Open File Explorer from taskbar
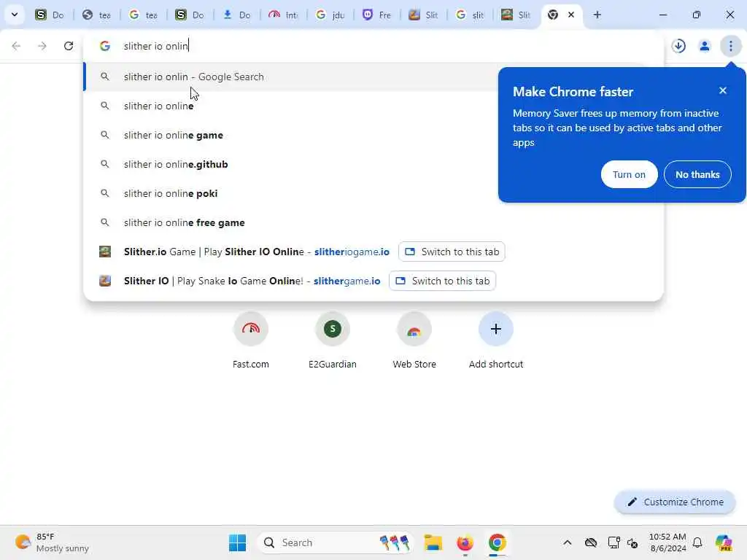The image size is (747, 560). (x=433, y=542)
